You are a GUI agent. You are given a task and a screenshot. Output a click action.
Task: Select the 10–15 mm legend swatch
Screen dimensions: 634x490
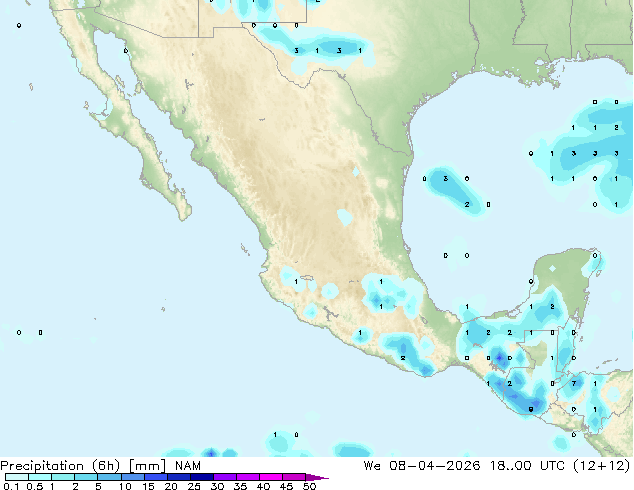click(133, 477)
